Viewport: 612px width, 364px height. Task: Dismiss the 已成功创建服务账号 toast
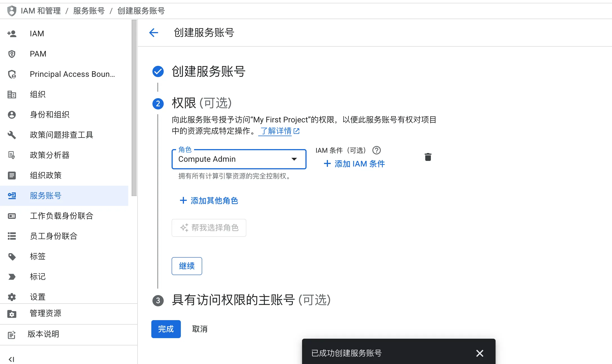pyautogui.click(x=480, y=353)
